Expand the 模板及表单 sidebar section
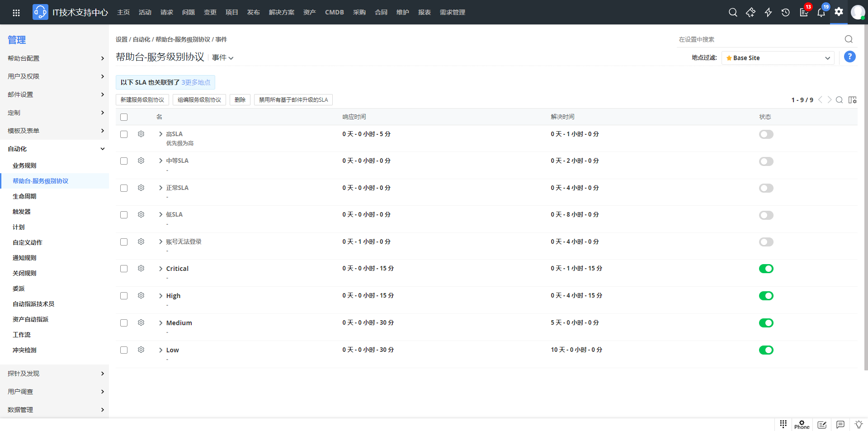Screen dimensions: 868x431 [x=54, y=131]
